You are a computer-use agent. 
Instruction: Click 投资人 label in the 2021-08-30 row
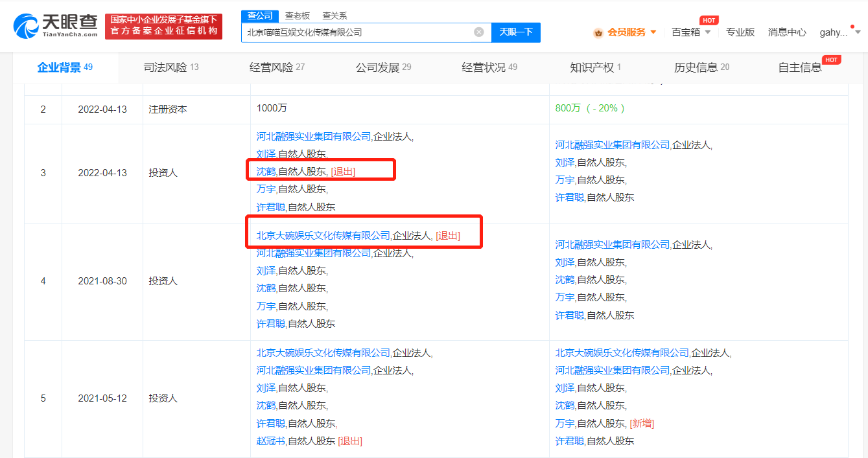pyautogui.click(x=163, y=282)
